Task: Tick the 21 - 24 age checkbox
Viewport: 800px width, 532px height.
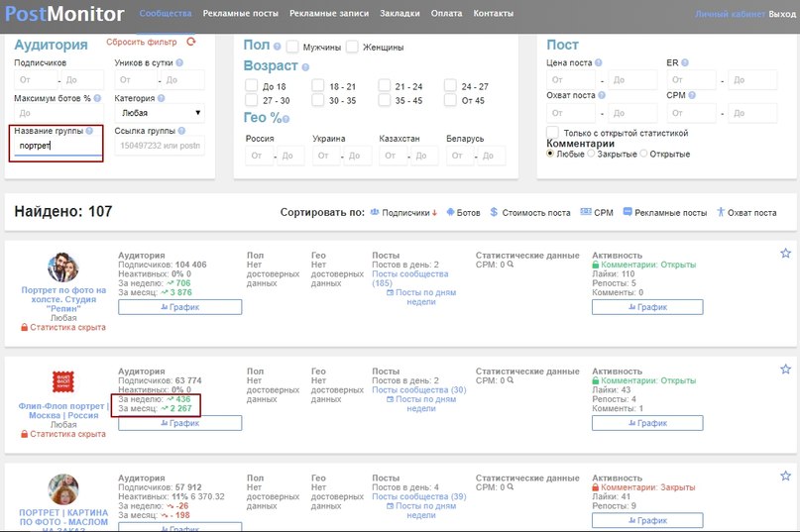Action: coord(385,85)
